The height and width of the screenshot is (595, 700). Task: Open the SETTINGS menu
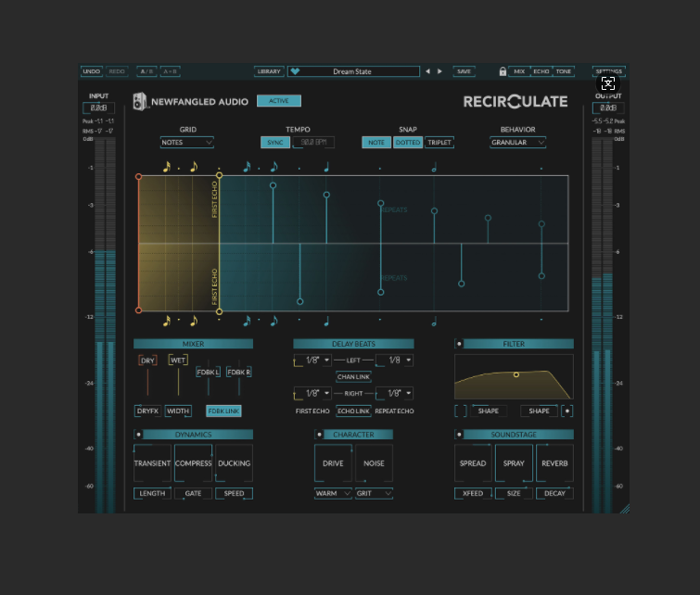[609, 71]
